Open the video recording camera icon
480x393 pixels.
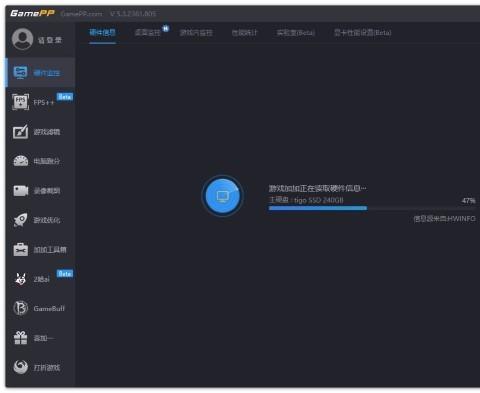[x=20, y=191]
